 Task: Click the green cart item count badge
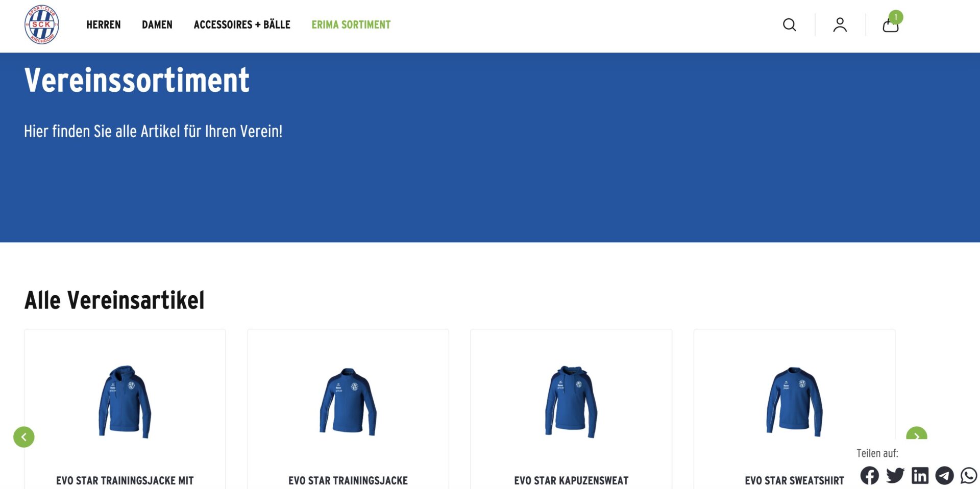[x=896, y=17]
